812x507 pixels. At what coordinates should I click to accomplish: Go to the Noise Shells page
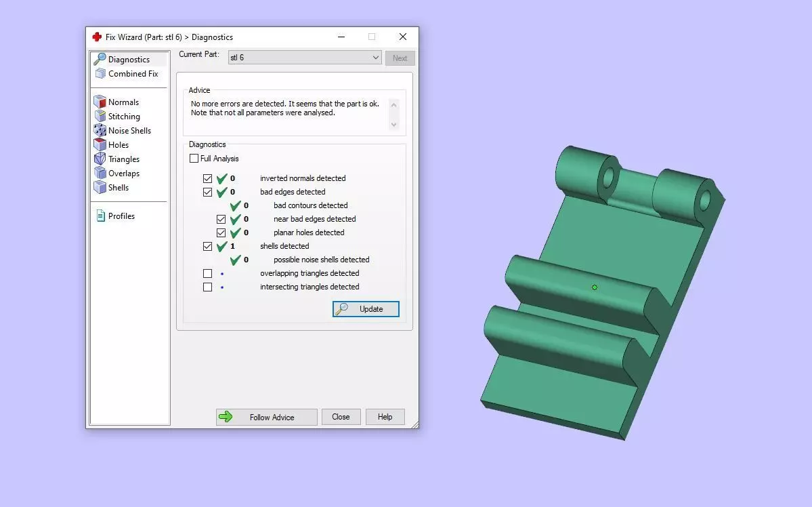pos(129,131)
